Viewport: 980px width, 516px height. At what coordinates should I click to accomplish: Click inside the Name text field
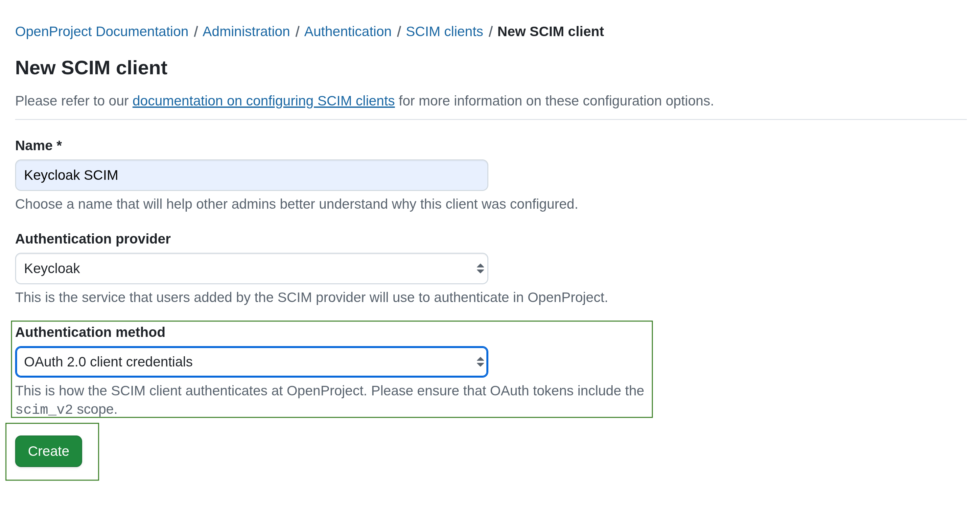click(x=251, y=175)
